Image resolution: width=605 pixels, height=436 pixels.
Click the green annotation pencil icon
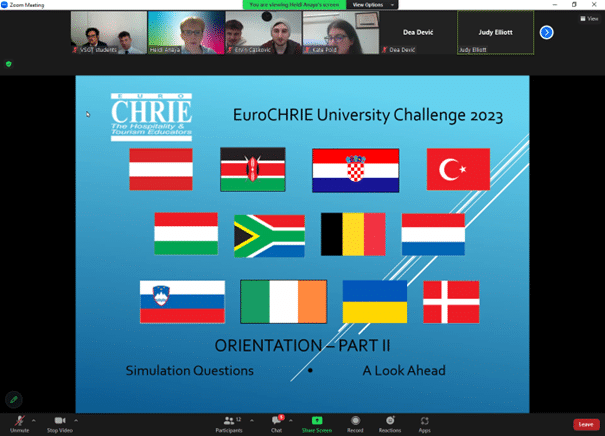point(14,399)
